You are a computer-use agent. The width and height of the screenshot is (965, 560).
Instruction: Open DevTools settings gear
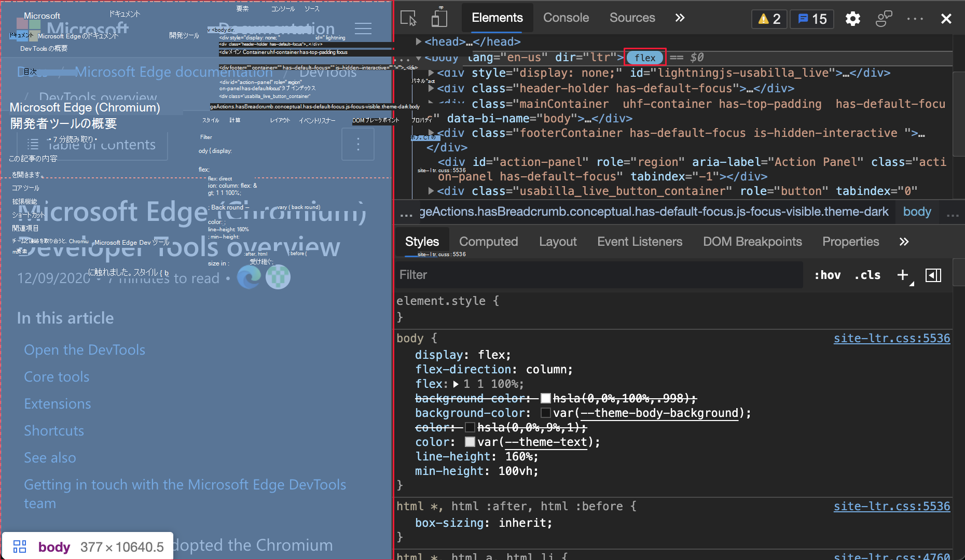pos(852,19)
